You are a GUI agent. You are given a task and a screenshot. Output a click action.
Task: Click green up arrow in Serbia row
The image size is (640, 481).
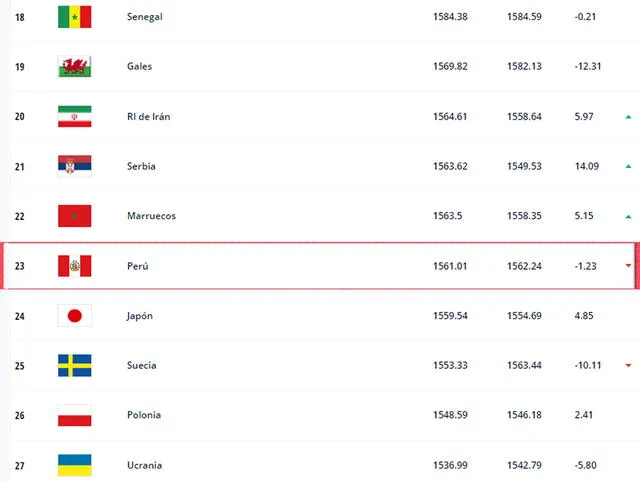[x=629, y=167]
